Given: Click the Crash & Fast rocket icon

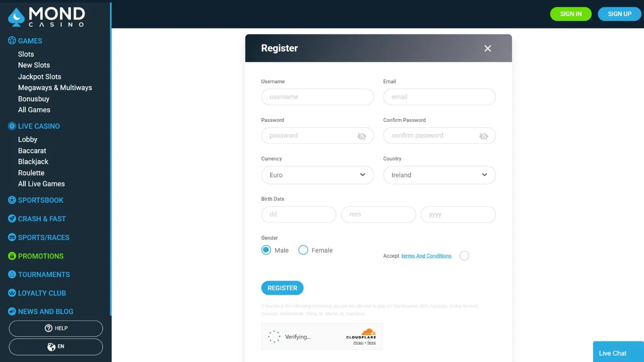Looking at the screenshot, I should point(12,219).
